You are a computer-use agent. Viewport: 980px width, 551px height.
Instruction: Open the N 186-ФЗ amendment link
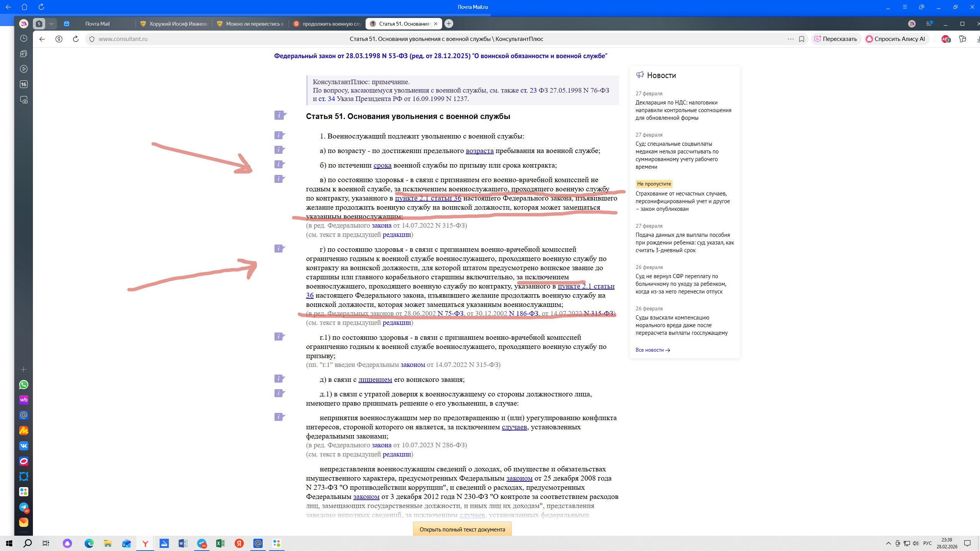(524, 314)
